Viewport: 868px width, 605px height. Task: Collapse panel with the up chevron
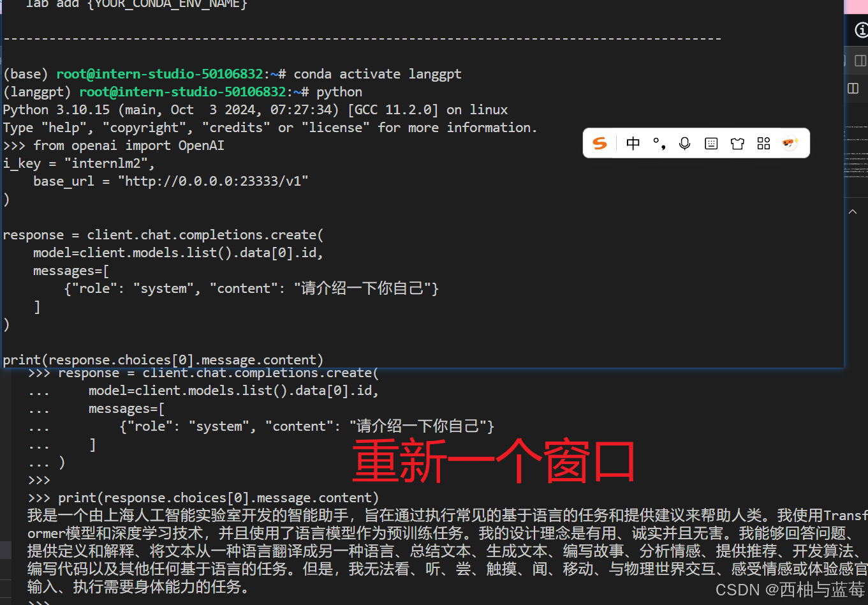tap(853, 211)
